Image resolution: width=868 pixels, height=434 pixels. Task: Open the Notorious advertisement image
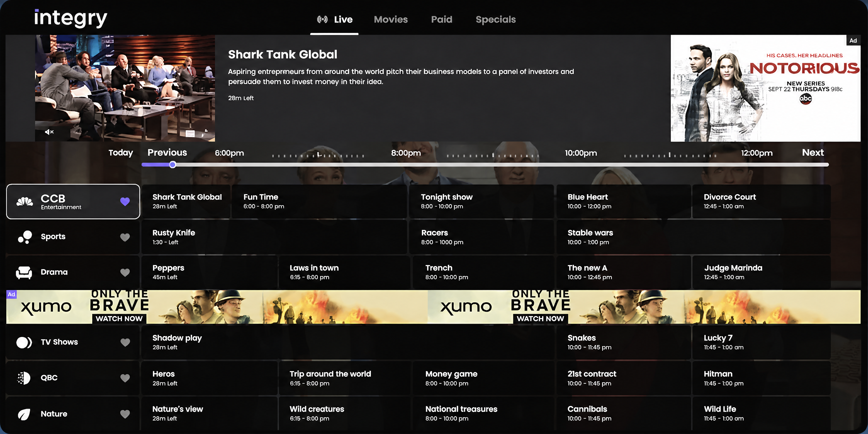click(x=766, y=88)
